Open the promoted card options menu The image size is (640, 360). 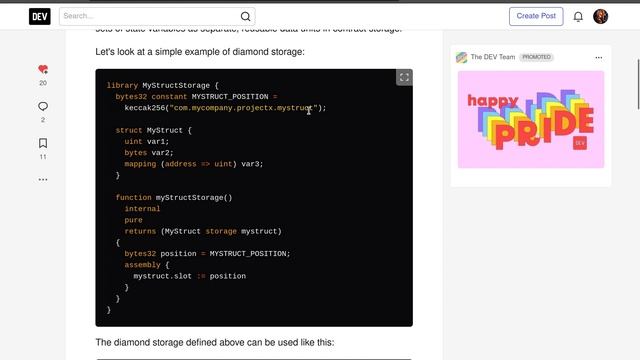click(598, 58)
